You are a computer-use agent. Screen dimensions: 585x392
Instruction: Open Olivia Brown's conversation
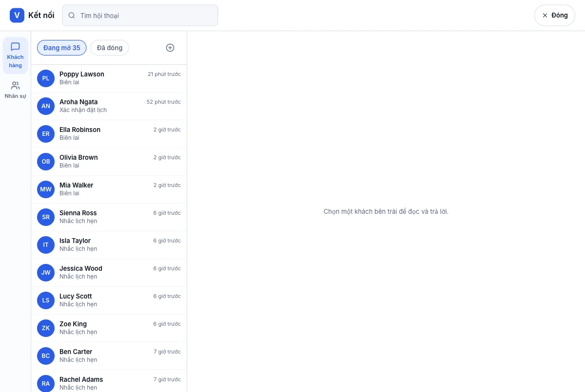click(109, 162)
